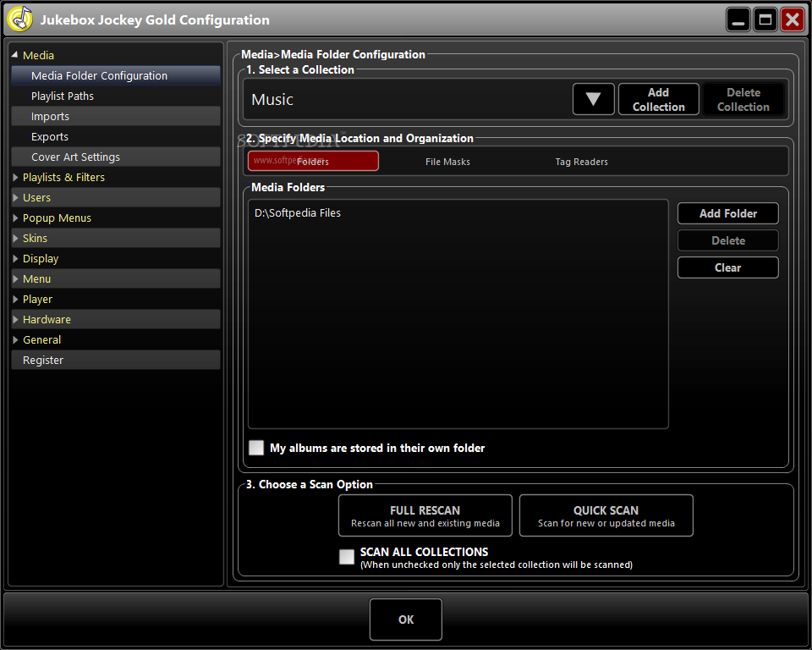Screen dimensions: 812x650
Task: Select the Playlists & Filters label
Action: pyautogui.click(x=63, y=177)
